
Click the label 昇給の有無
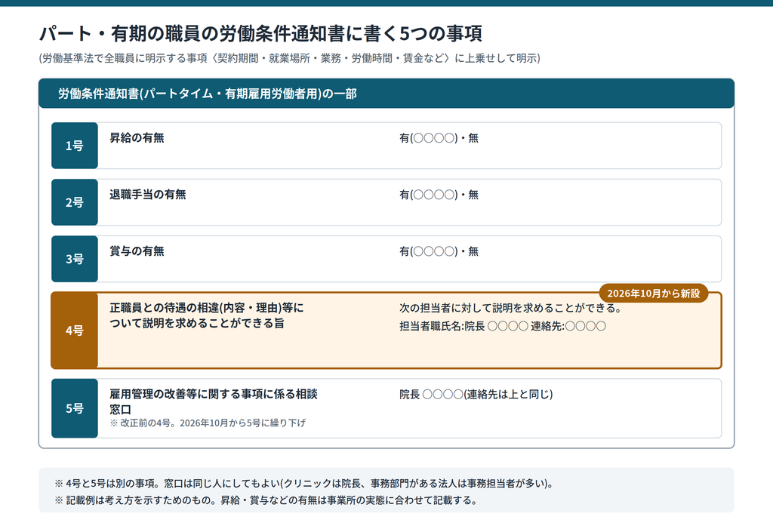click(137, 138)
